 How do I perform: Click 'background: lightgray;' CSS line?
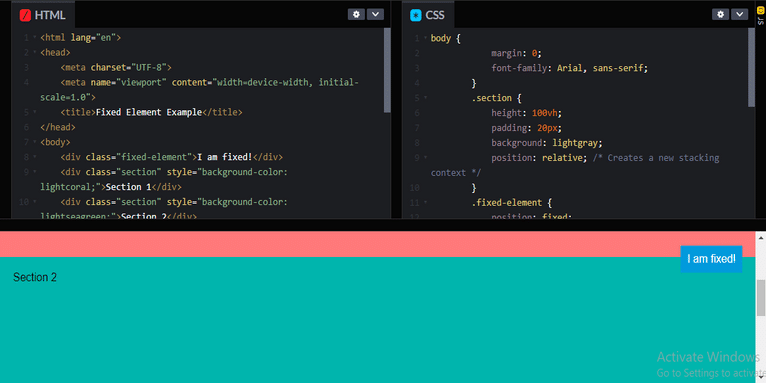point(547,143)
